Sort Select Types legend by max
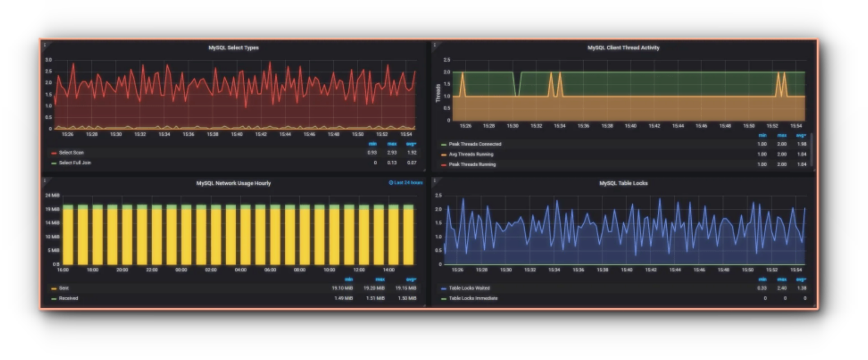This screenshot has height=360, width=868. (x=392, y=144)
